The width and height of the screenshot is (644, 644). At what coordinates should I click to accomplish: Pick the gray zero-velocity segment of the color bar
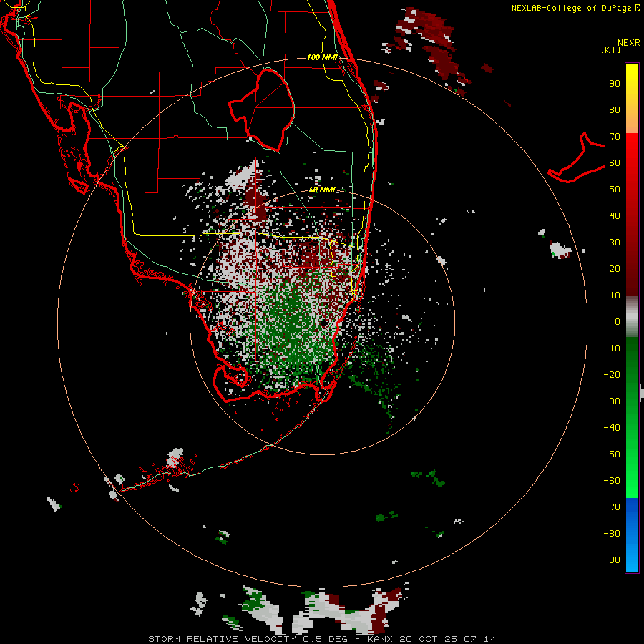tap(632, 316)
